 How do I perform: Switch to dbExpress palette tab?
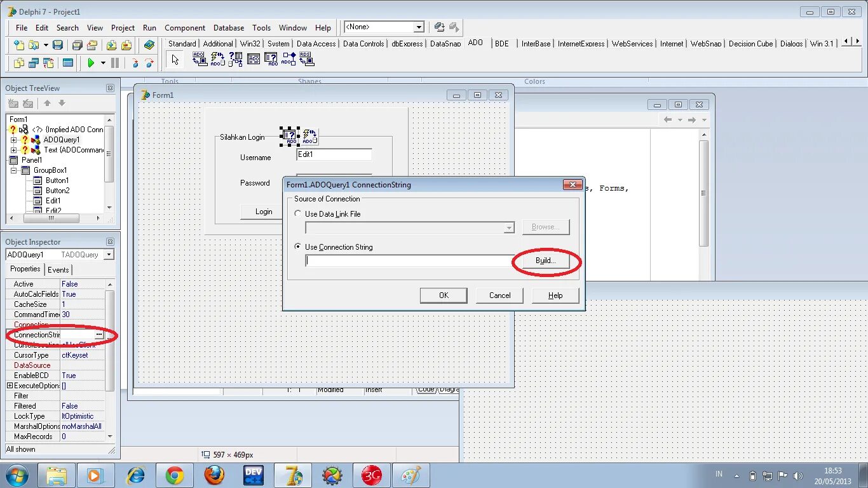click(407, 44)
